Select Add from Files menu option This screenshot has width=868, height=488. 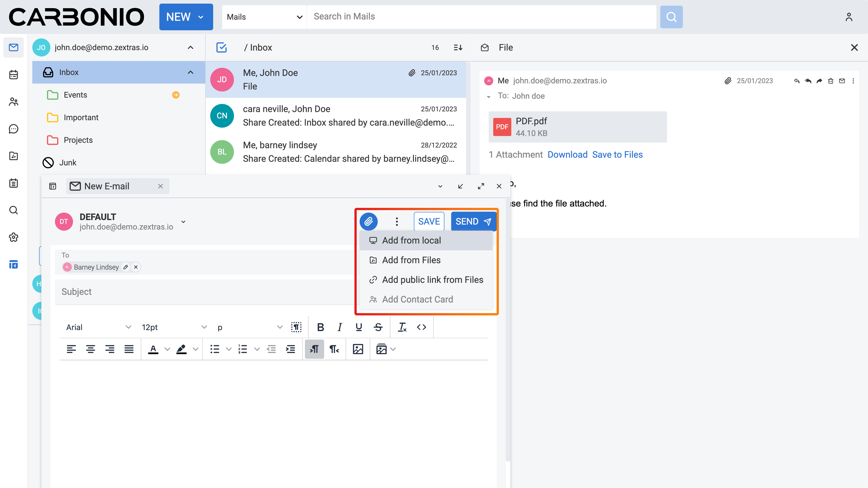click(411, 260)
